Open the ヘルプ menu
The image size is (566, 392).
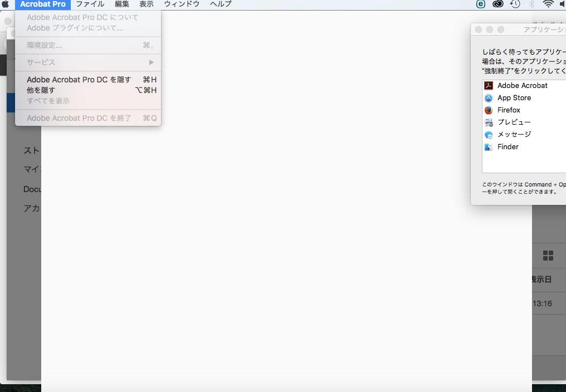pyautogui.click(x=221, y=4)
